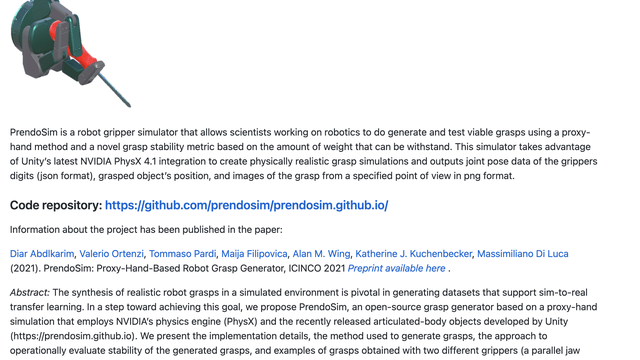Click the '(https://prendosim.github.io)' text in the abstract

(x=73, y=336)
